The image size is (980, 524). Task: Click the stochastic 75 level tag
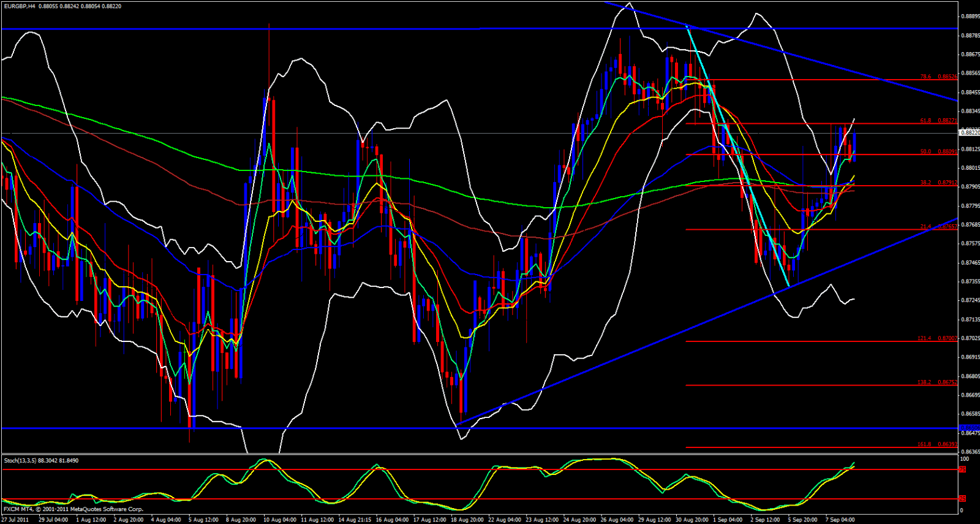point(962,469)
